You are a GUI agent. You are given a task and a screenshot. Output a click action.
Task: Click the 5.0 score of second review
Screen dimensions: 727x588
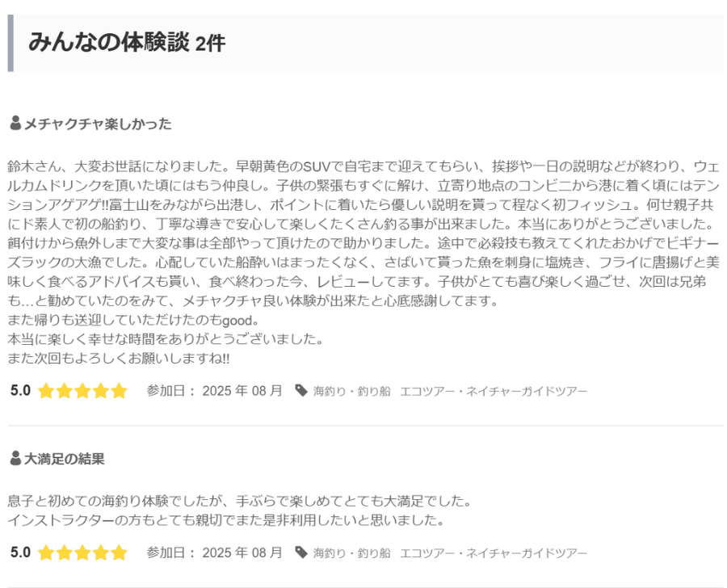20,552
